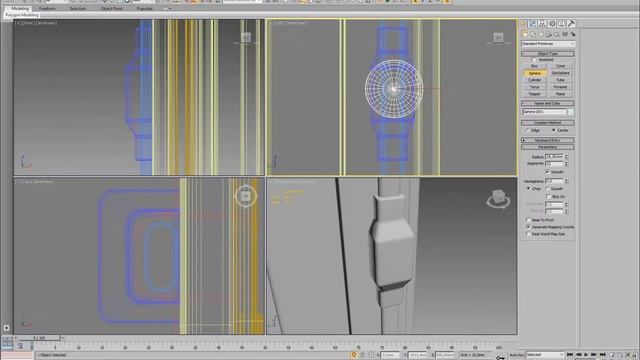The height and width of the screenshot is (360, 640).
Task: Click the Absolute/Offset transform mode icon
Action: [371, 355]
